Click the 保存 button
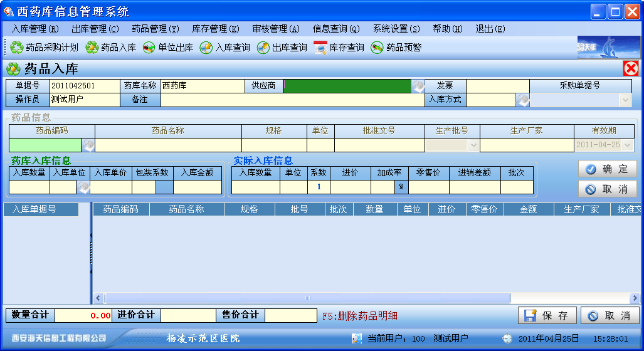The height and width of the screenshot is (351, 644). tap(547, 315)
